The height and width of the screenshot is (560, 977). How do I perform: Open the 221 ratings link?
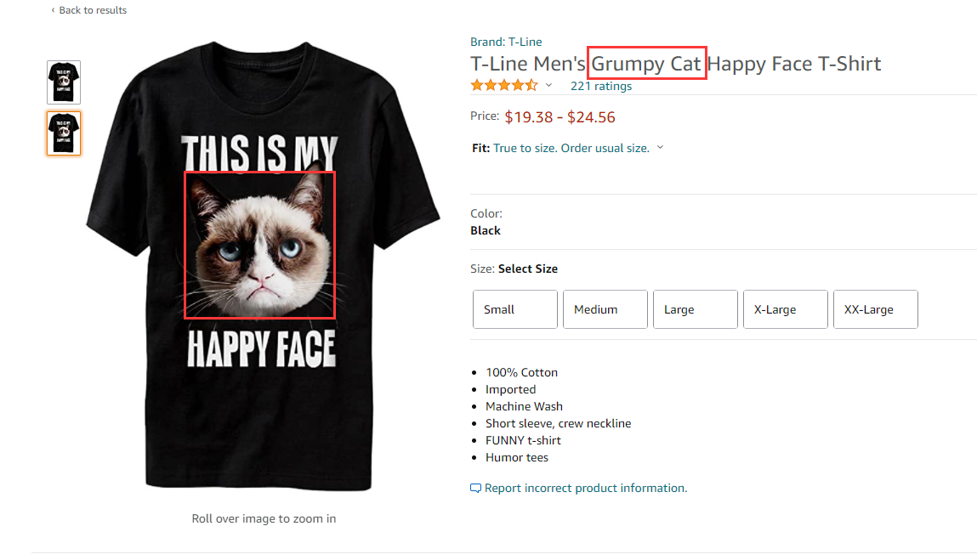tap(600, 85)
